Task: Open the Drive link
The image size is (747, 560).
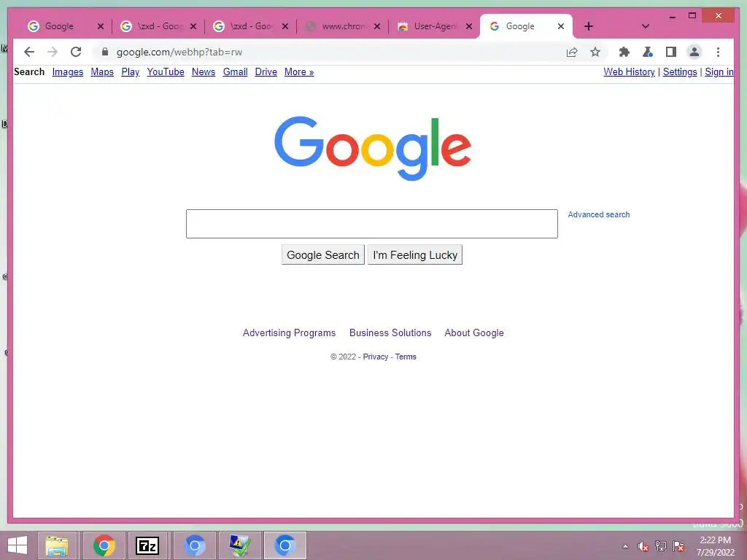Action: (x=266, y=72)
